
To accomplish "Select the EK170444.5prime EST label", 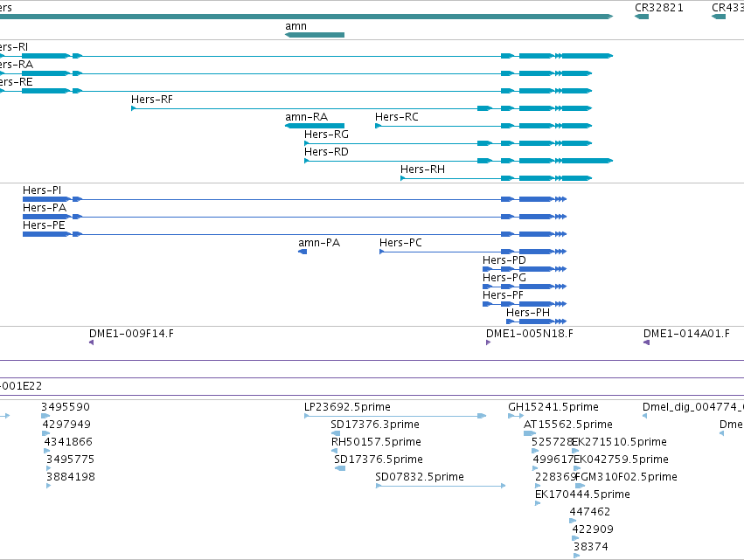I will click(x=582, y=494).
